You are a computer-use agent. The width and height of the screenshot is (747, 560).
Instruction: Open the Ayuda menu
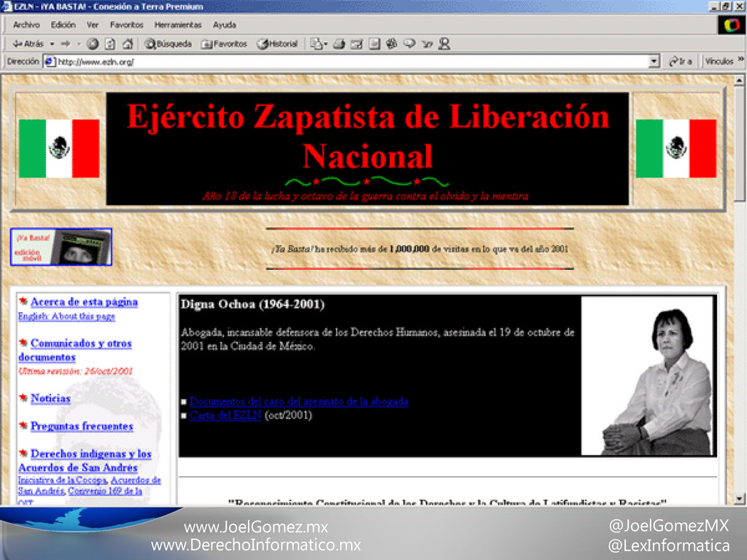coord(225,25)
